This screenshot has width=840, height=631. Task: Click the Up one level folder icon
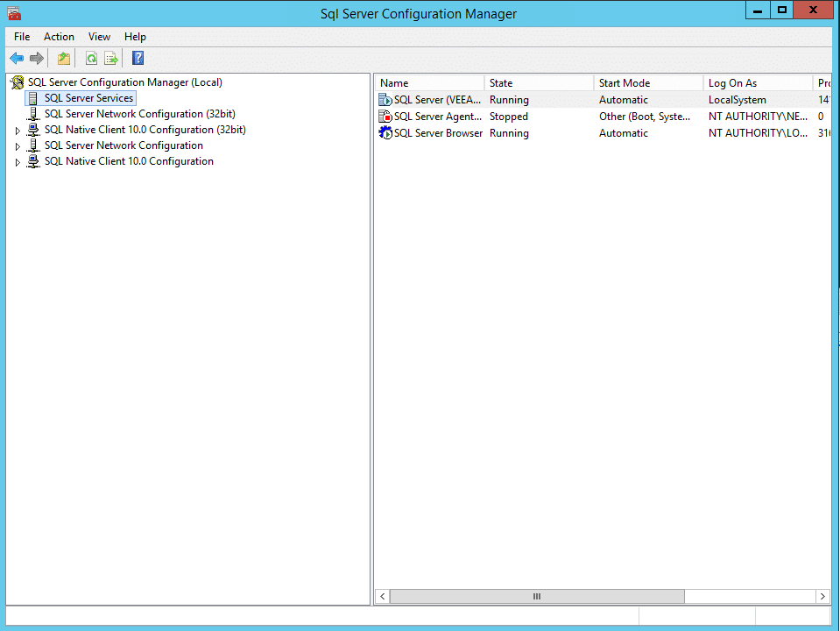(64, 59)
